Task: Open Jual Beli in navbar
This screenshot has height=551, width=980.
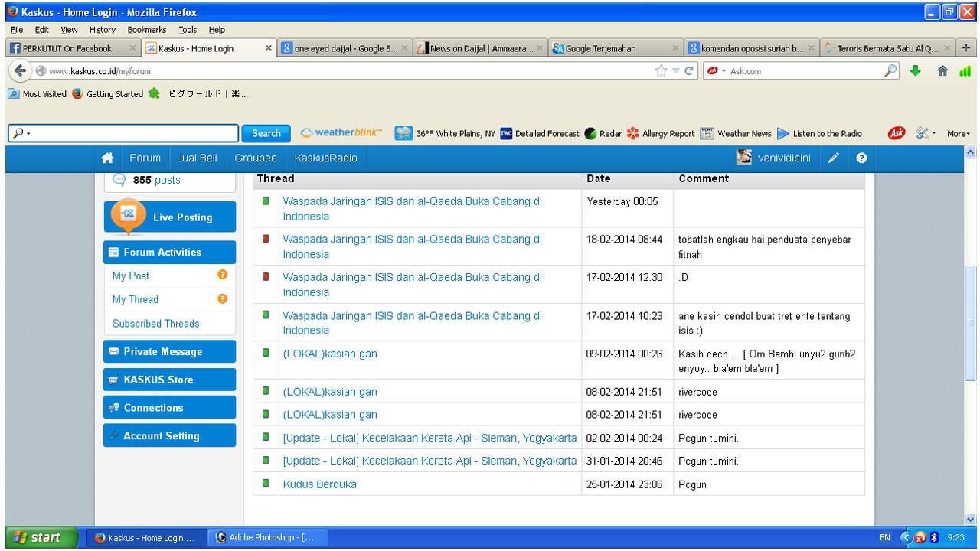Action: click(197, 158)
